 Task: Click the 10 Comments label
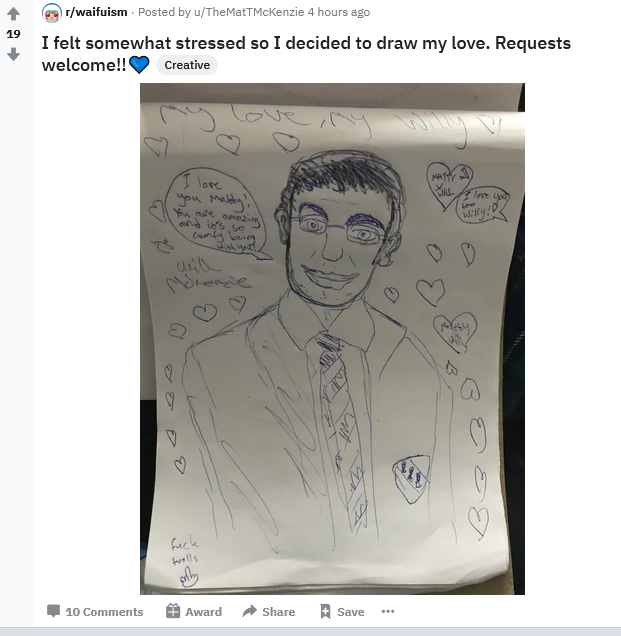(x=104, y=612)
